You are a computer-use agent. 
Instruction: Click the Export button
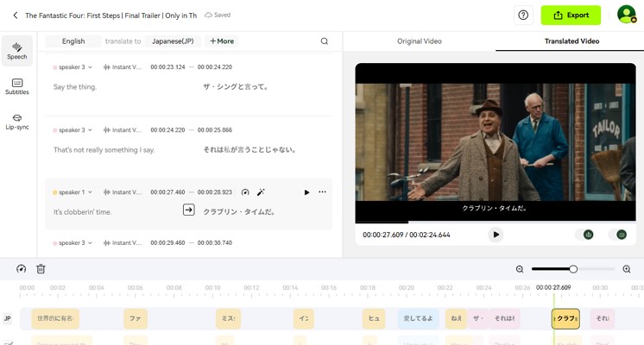[571, 16]
